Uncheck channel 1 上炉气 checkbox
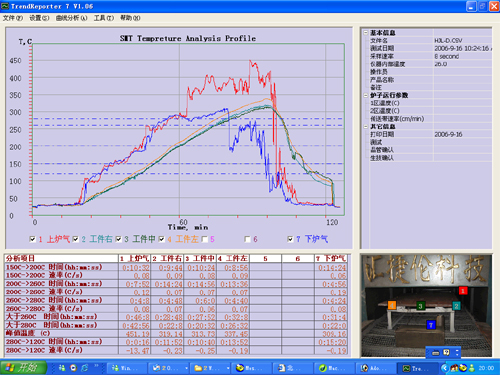Viewport: 500px width, 375px height. coord(33,239)
